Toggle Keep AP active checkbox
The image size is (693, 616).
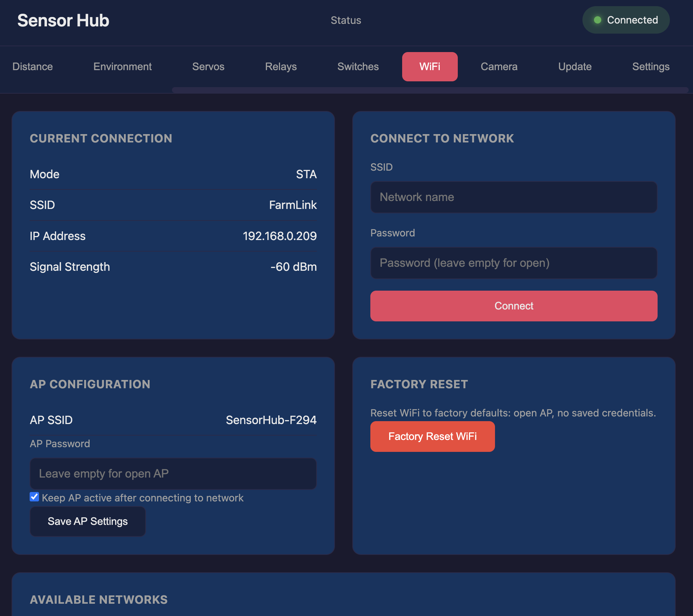tap(34, 497)
